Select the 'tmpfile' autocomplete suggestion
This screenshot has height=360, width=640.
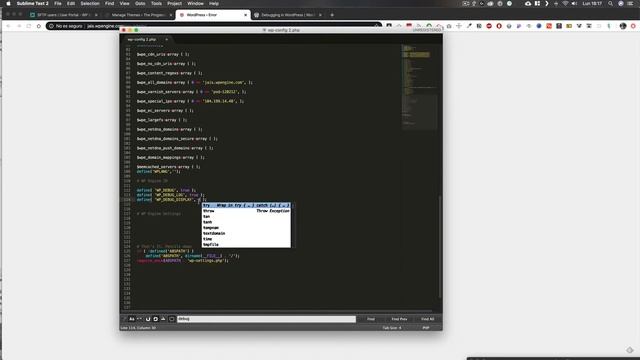(246, 244)
